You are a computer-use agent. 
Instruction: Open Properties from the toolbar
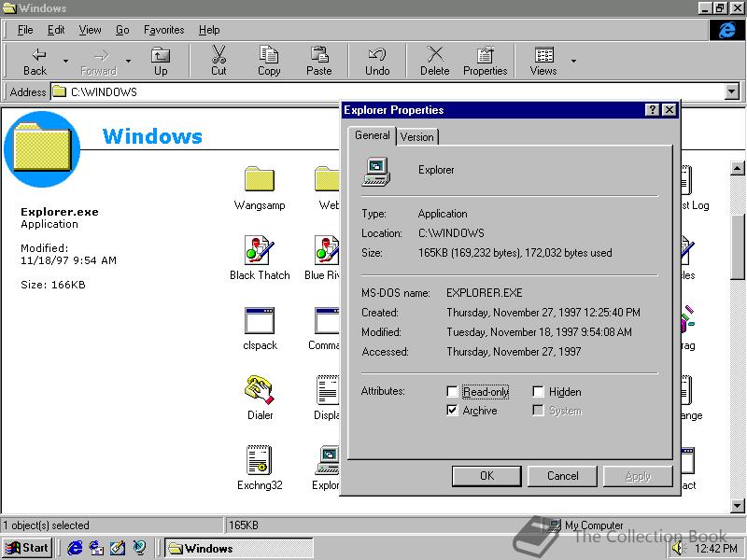coord(485,61)
